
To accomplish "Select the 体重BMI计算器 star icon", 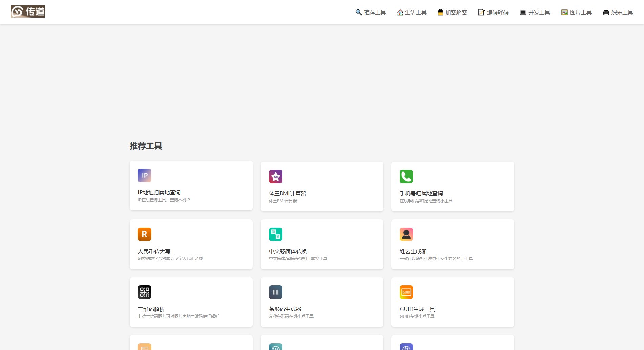I will click(275, 176).
